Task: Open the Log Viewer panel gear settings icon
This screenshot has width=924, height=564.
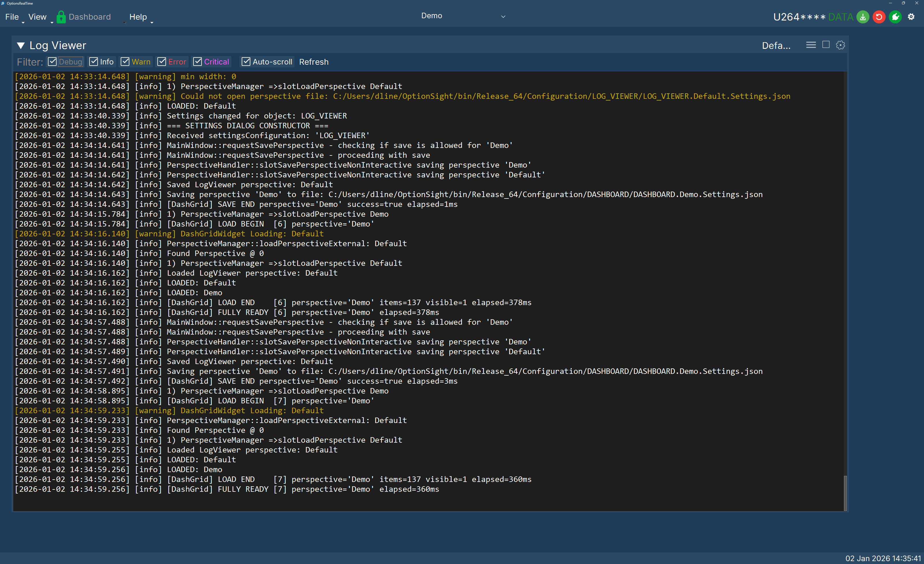Action: click(840, 45)
